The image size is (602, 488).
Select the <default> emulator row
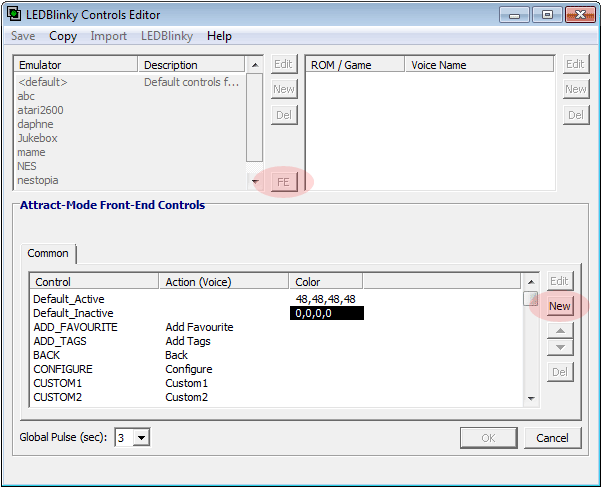click(x=131, y=82)
